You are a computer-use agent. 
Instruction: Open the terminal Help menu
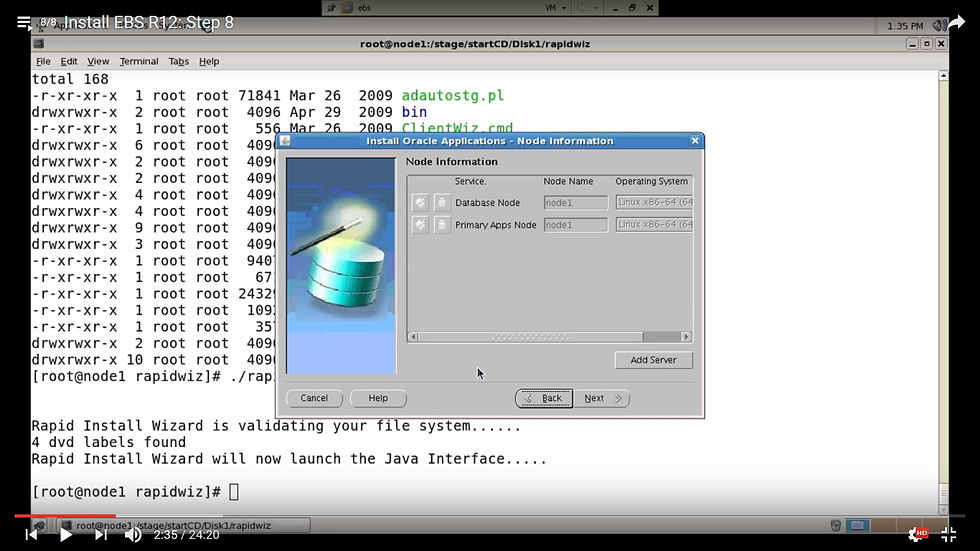pyautogui.click(x=209, y=61)
